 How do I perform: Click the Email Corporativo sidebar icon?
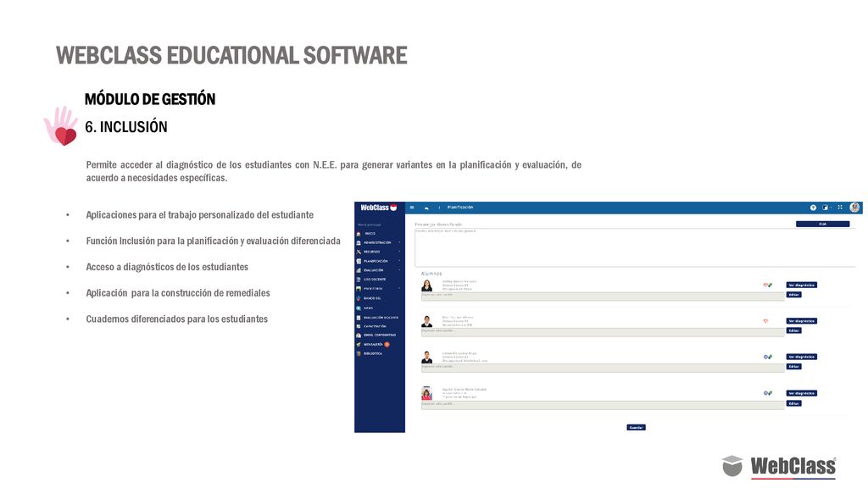359,335
